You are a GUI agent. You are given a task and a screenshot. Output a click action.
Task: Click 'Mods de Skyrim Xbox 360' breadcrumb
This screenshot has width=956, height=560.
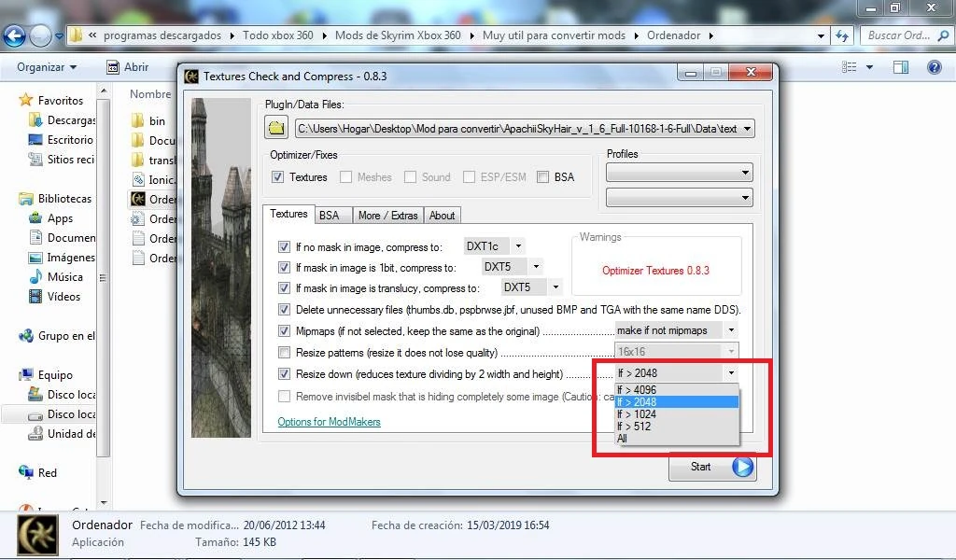(x=398, y=35)
